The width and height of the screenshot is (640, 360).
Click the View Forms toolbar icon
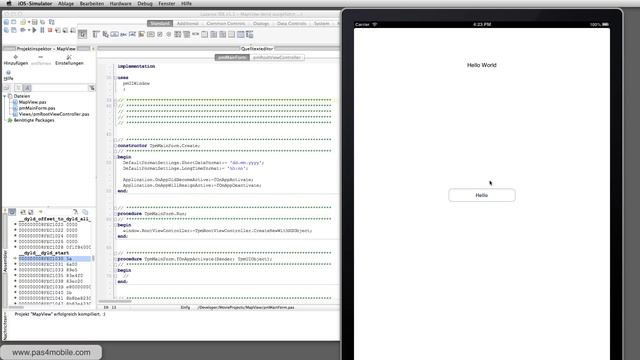[13, 30]
